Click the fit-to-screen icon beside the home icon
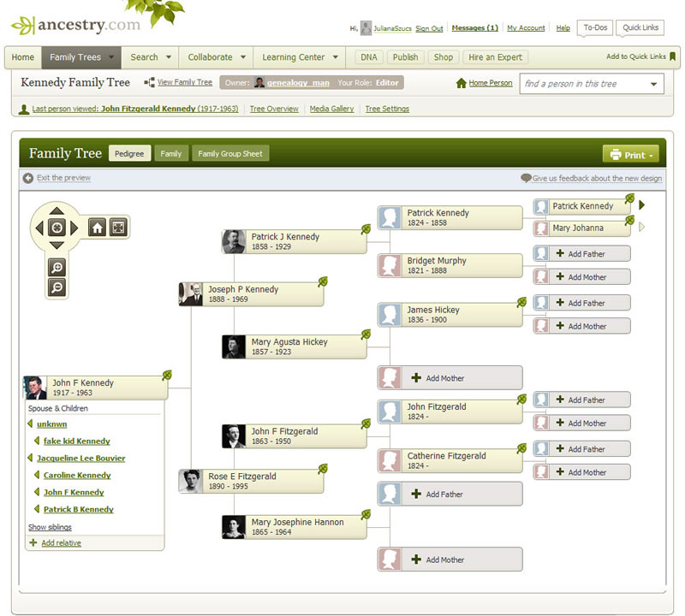 point(118,227)
